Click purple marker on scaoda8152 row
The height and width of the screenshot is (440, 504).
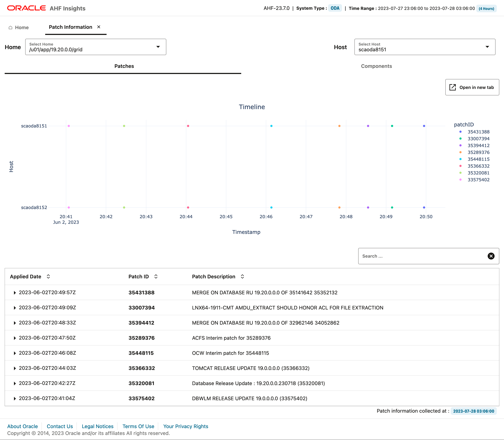click(x=368, y=207)
